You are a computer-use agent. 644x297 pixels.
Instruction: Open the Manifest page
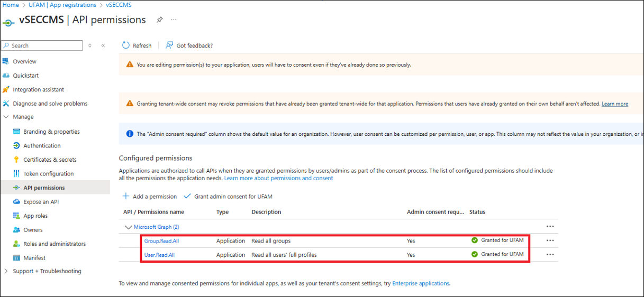point(34,258)
